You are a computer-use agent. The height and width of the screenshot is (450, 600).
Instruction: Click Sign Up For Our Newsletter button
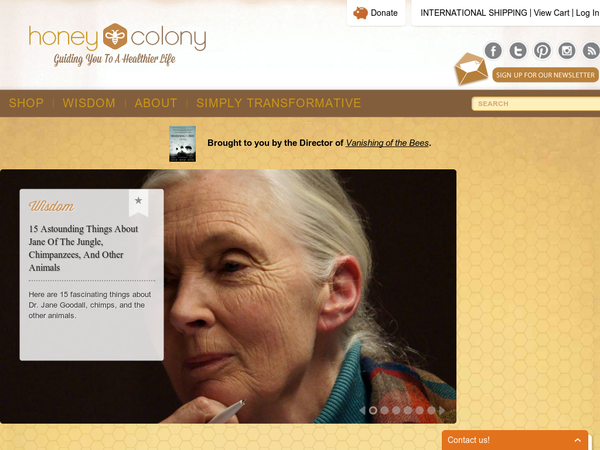tap(545, 75)
